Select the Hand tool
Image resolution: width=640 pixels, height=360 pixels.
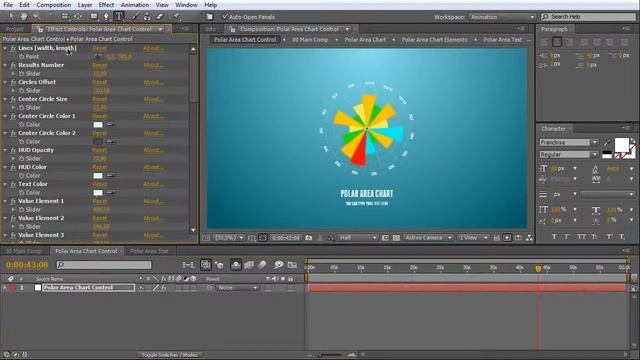click(x=24, y=16)
